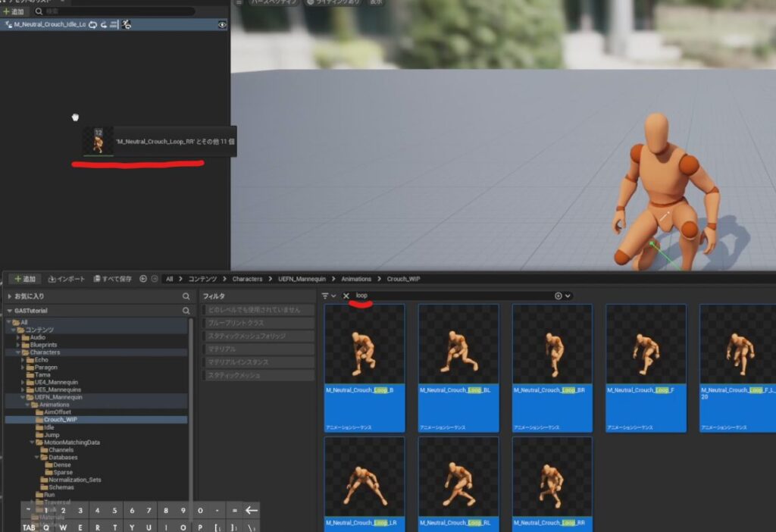The image size is (776, 532).
Task: Click the import icon in the content browser
Action: point(67,278)
